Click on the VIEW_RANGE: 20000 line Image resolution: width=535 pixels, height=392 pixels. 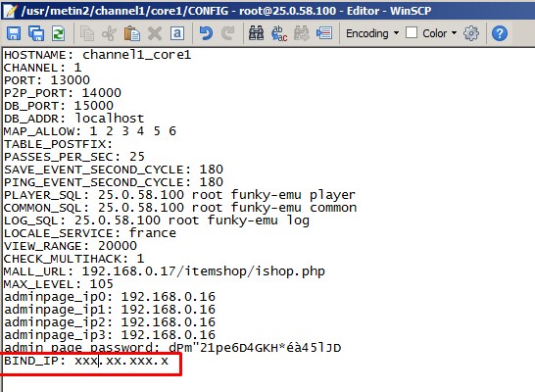tap(71, 246)
